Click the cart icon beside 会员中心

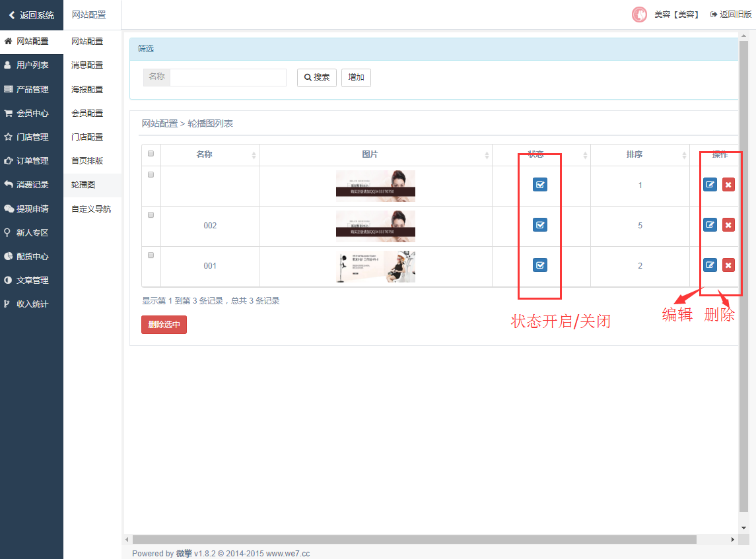coord(8,114)
